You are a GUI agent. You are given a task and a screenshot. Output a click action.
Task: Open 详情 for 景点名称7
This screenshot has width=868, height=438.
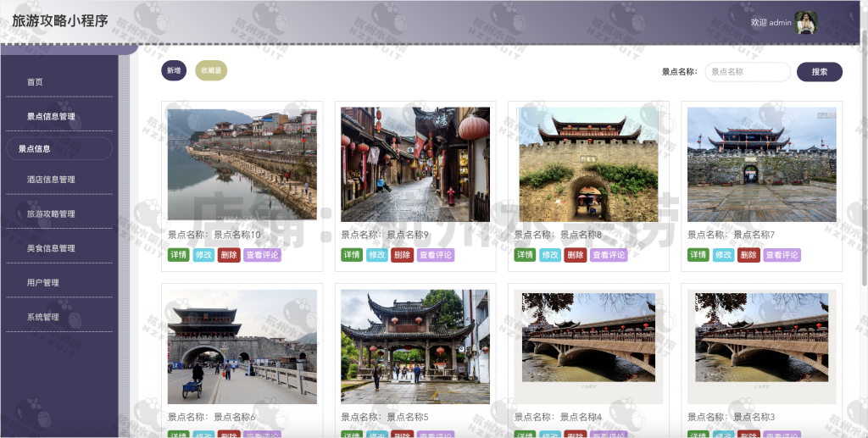[698, 255]
